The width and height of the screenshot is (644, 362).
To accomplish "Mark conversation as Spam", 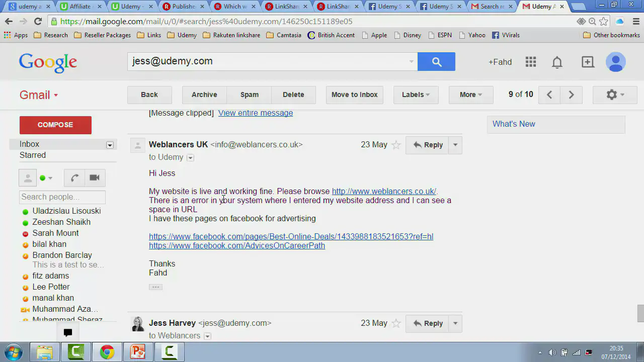I will (x=250, y=95).
